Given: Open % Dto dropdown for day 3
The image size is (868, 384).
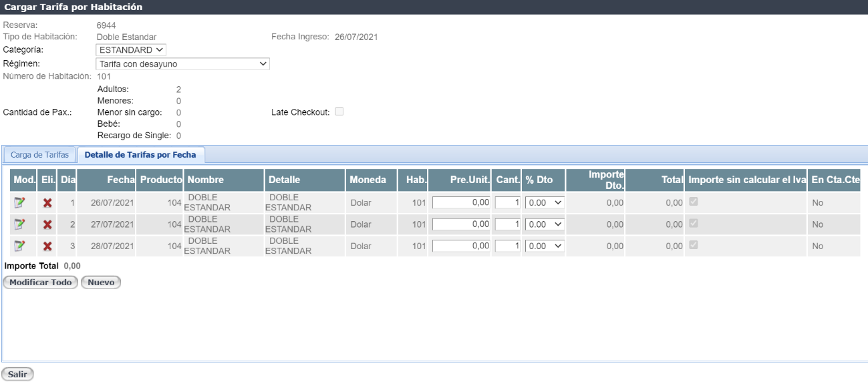Looking at the screenshot, I should [545, 246].
